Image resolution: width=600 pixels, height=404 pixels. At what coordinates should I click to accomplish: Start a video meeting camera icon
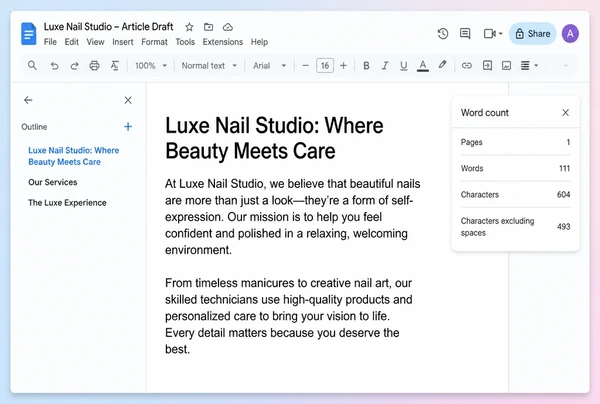489,34
